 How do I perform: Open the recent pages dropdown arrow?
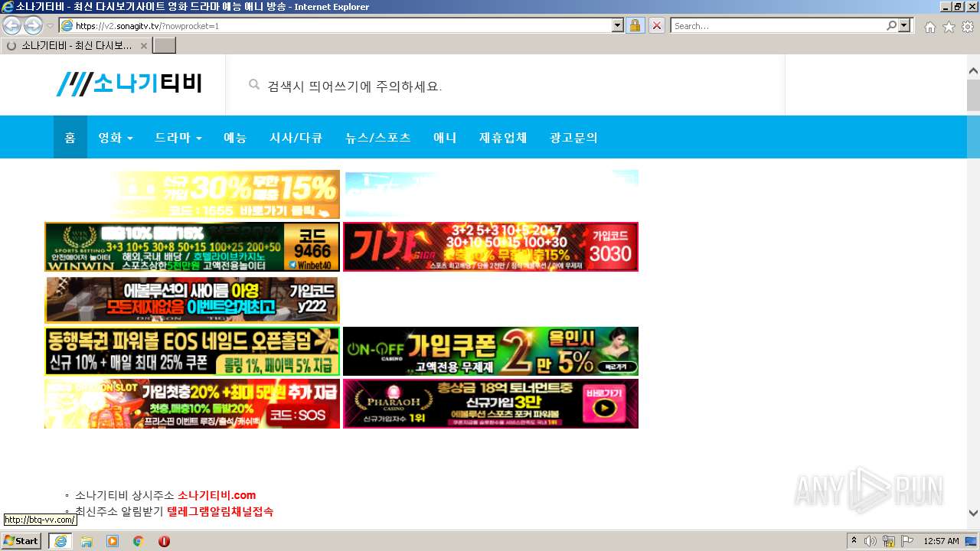click(50, 26)
